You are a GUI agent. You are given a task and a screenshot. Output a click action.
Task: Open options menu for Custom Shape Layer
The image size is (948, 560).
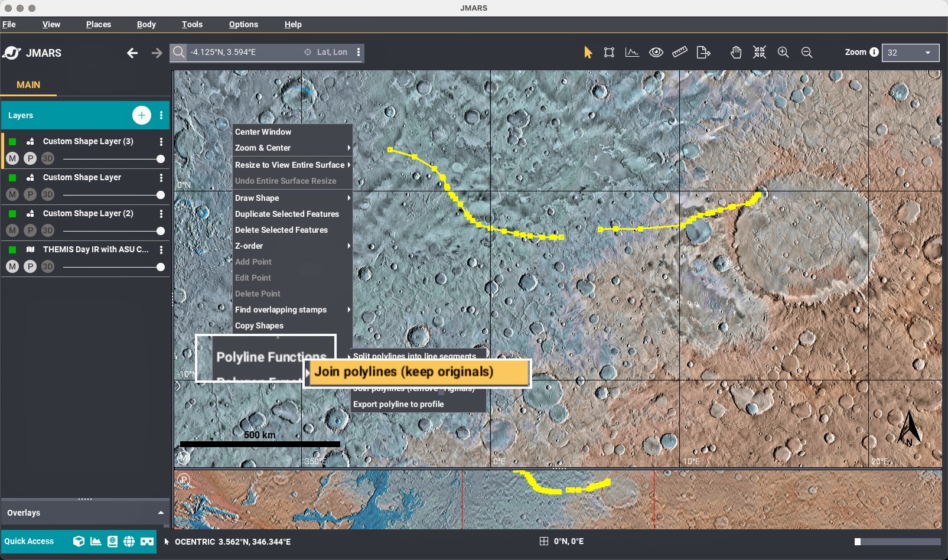(x=161, y=178)
